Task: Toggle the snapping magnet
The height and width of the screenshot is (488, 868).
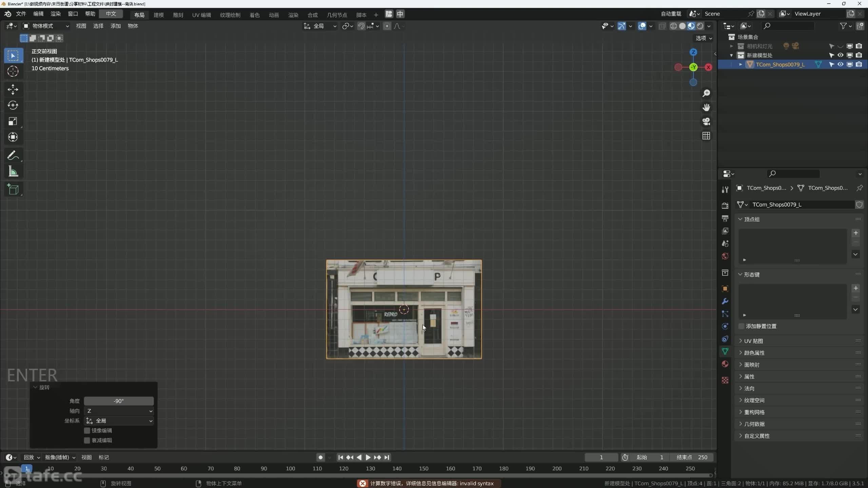Action: [361, 26]
